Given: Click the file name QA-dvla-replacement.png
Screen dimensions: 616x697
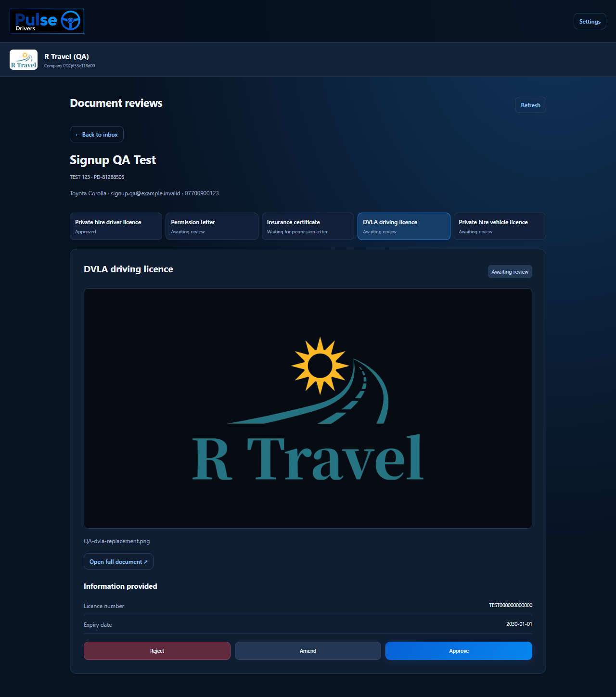Looking at the screenshot, I should (116, 541).
